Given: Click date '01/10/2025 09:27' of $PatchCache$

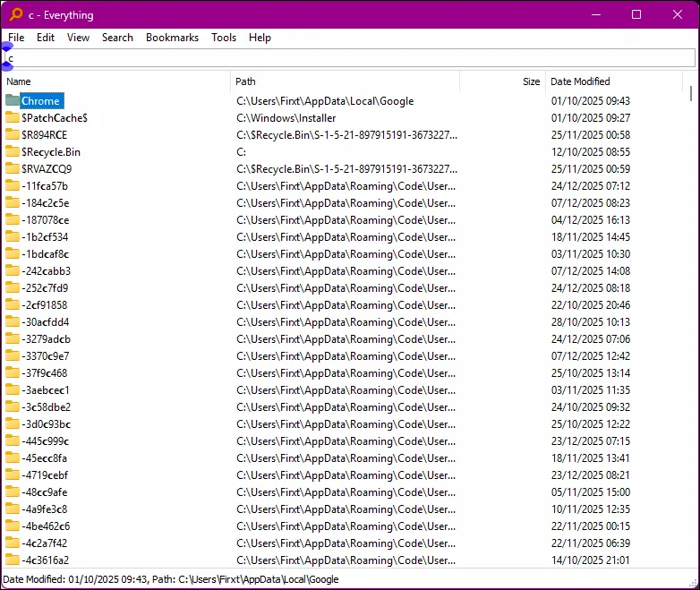Looking at the screenshot, I should [591, 118].
